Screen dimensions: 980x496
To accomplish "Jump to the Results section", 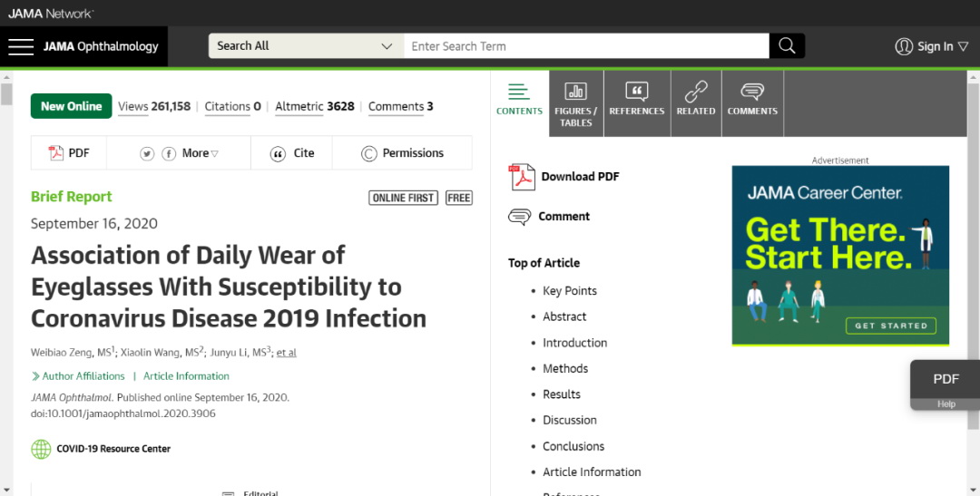I will 562,394.
